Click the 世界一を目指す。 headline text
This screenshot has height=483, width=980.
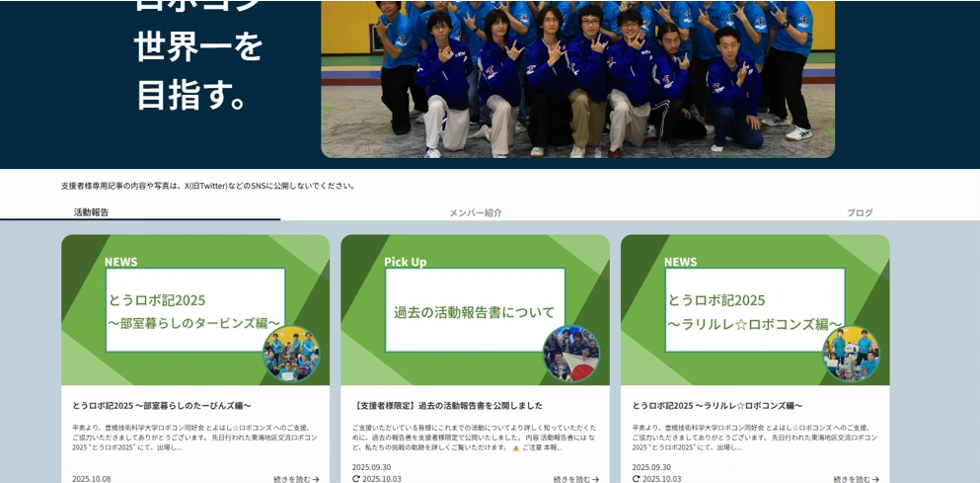(x=198, y=69)
